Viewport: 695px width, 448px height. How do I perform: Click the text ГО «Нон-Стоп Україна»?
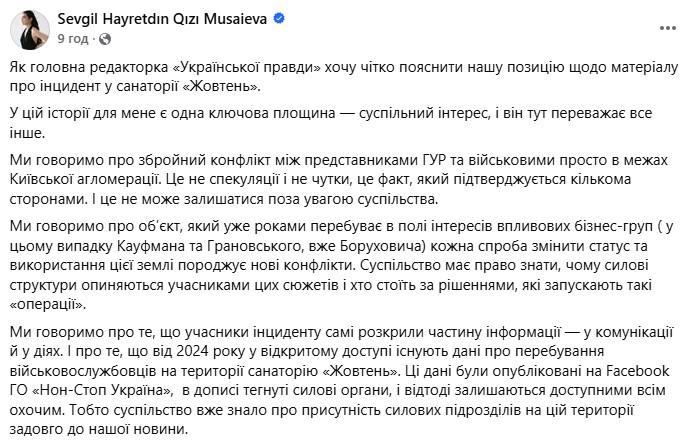coord(91,390)
